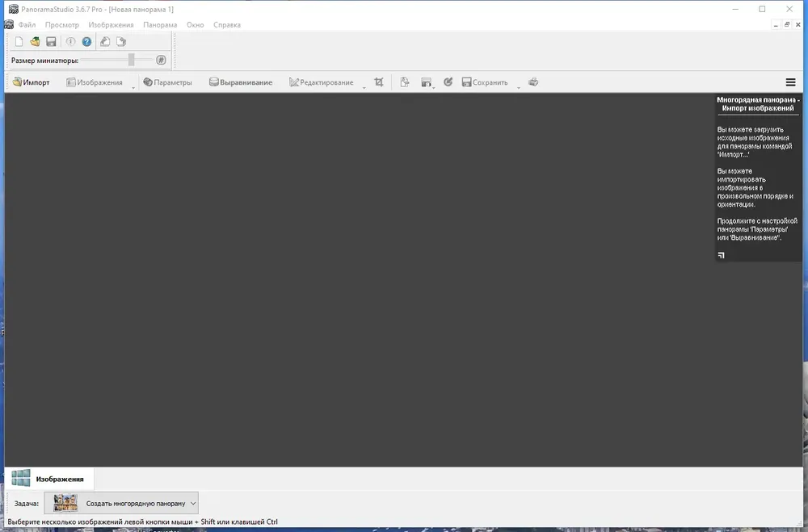This screenshot has height=532, width=808.
Task: Start Выравнивание alignment
Action: tap(241, 82)
